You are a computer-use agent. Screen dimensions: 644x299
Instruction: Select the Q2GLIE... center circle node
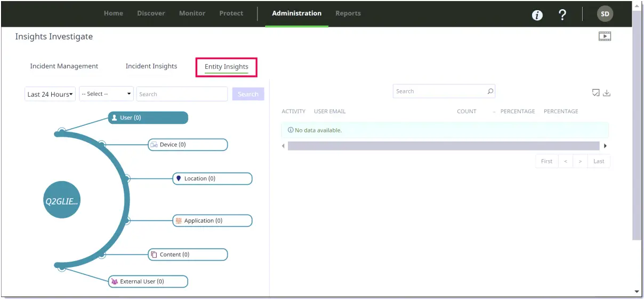(62, 200)
